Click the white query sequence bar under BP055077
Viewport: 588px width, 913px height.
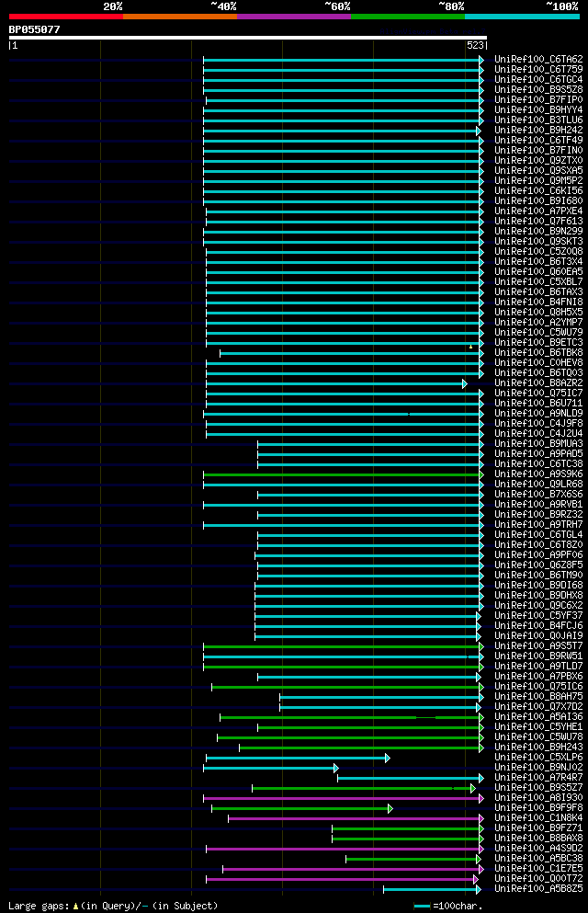248,38
